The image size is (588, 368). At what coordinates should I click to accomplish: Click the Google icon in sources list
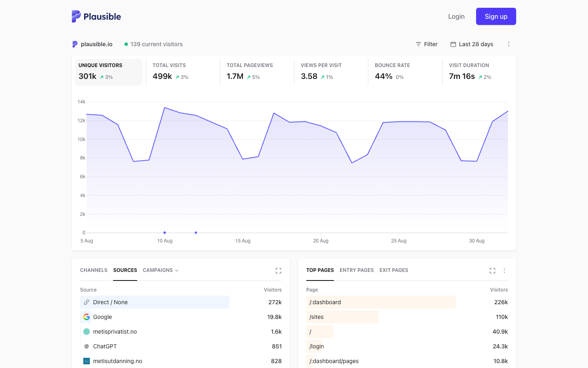[87, 317]
